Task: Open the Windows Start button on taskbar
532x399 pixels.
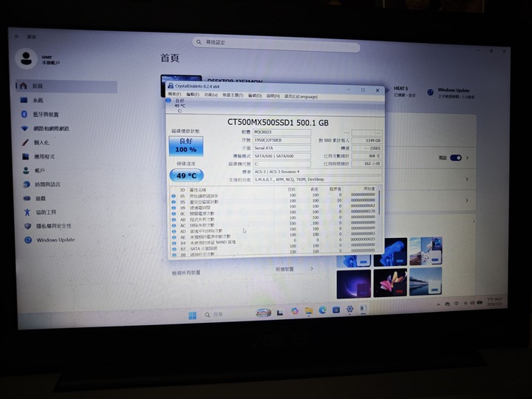Action: (x=192, y=316)
